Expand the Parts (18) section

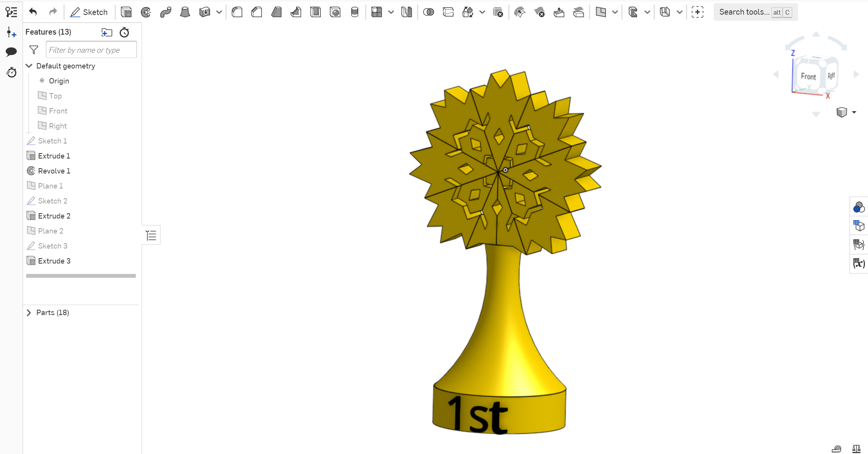coord(29,312)
